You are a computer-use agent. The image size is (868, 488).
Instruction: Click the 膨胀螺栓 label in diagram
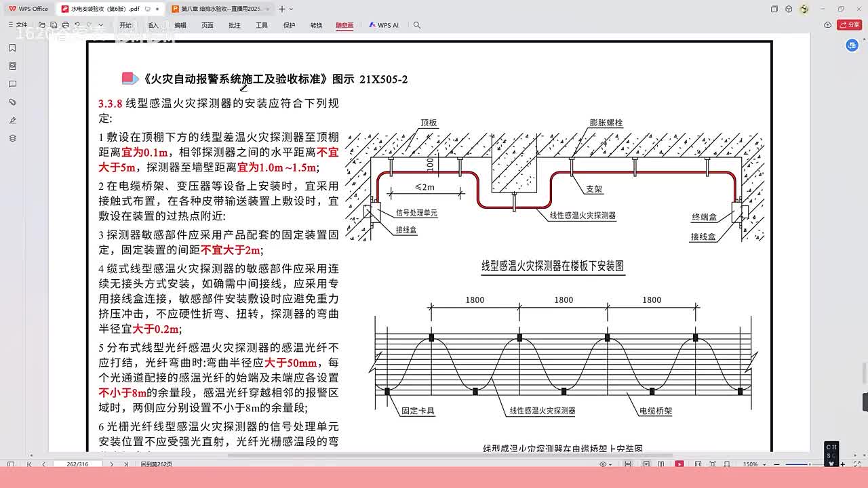(606, 123)
